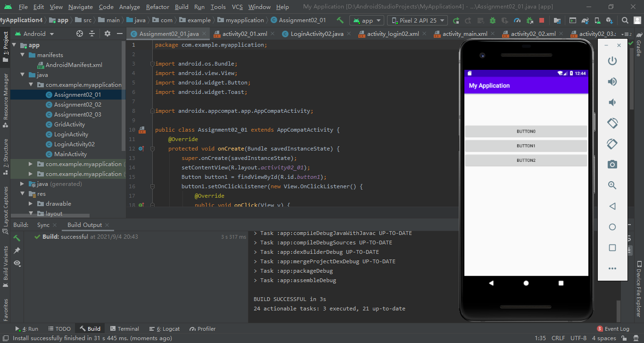Toggle the Resource Manager tool window
The width and height of the screenshot is (644, 343).
(x=6, y=100)
